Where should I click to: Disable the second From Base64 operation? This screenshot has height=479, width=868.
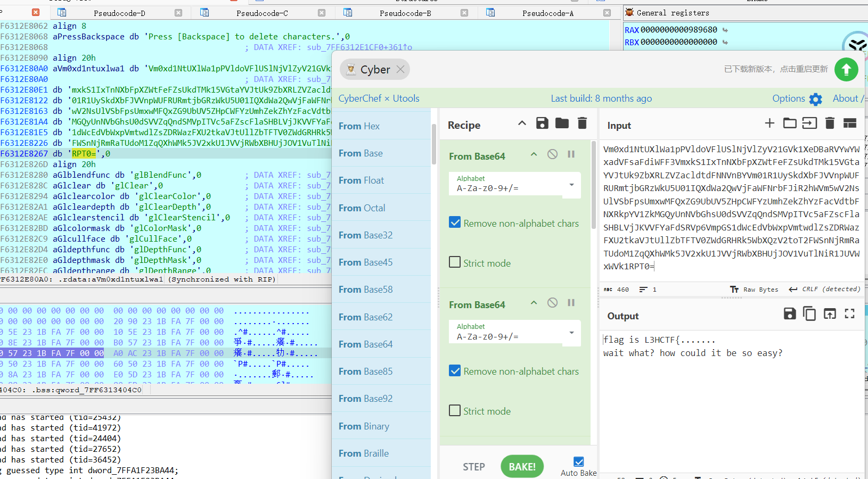click(552, 303)
